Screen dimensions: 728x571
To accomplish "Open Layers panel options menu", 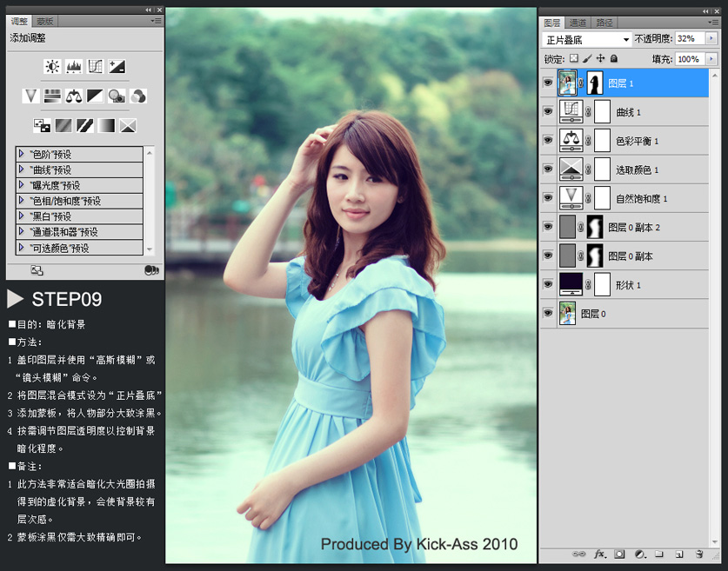I will 713,22.
